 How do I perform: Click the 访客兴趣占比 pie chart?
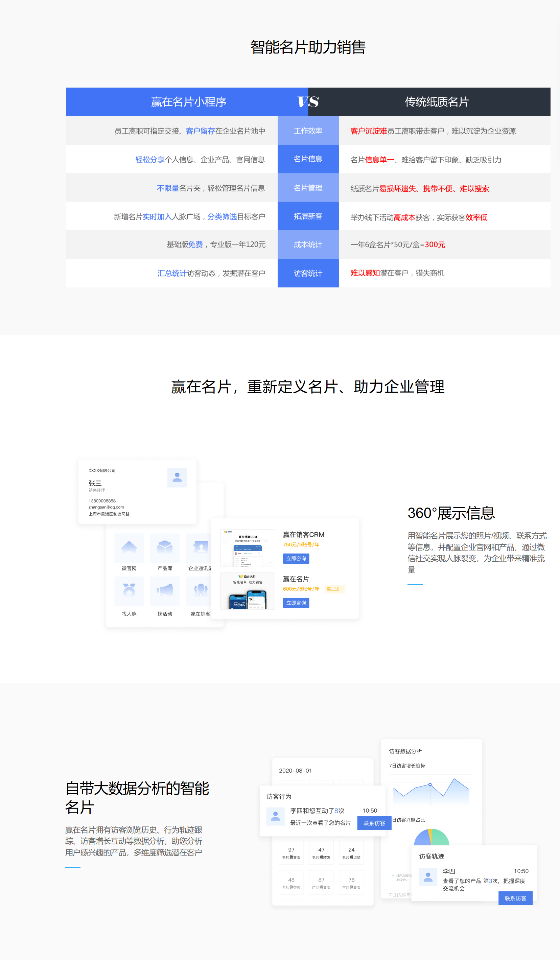[431, 837]
